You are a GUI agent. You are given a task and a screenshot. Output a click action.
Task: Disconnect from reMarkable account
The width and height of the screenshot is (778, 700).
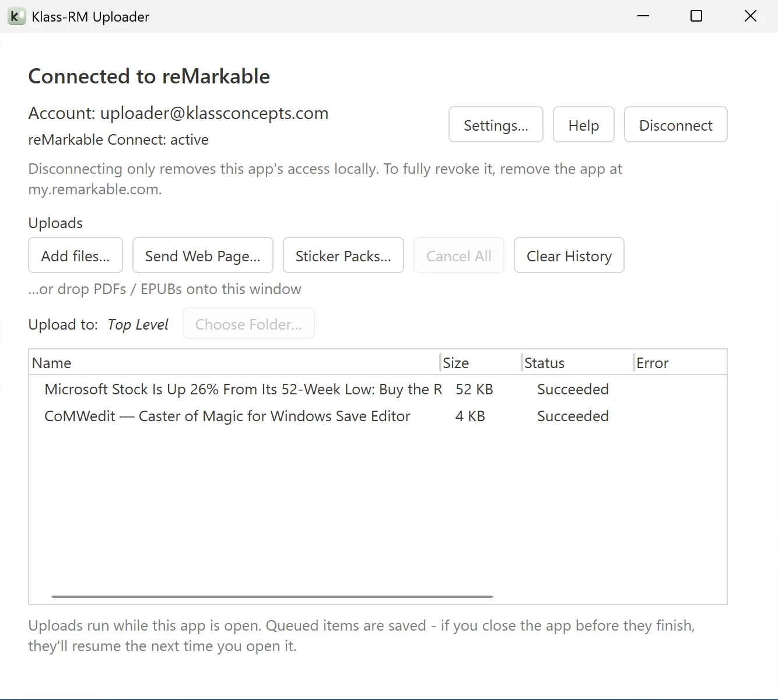(675, 124)
